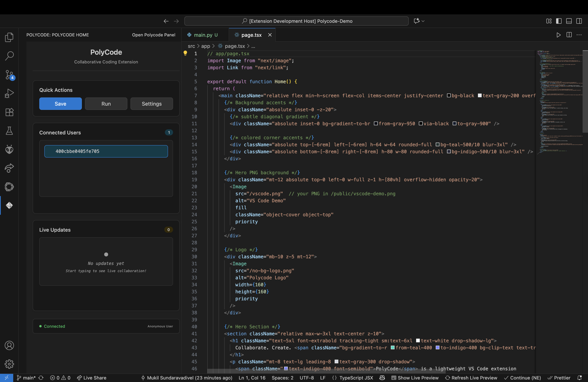588x382 pixels.
Task: Open the Explorer view icon
Action: pos(9,37)
